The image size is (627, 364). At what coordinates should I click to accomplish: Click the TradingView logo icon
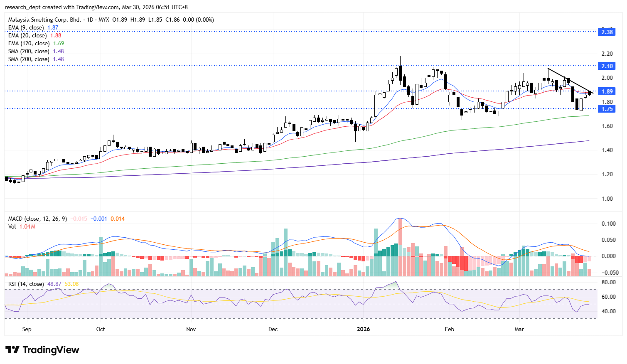point(12,350)
